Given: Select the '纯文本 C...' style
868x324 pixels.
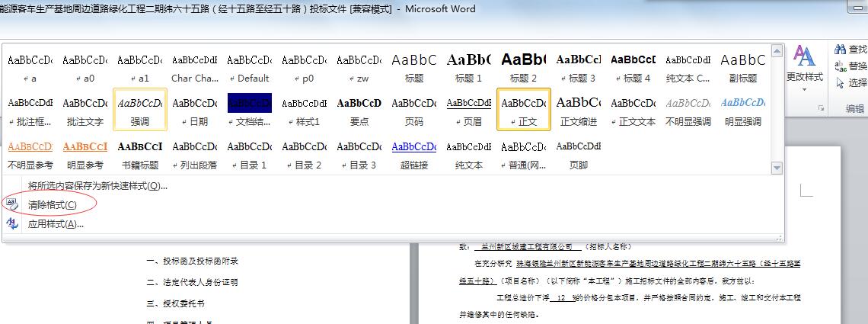Looking at the screenshot, I should tap(688, 66).
